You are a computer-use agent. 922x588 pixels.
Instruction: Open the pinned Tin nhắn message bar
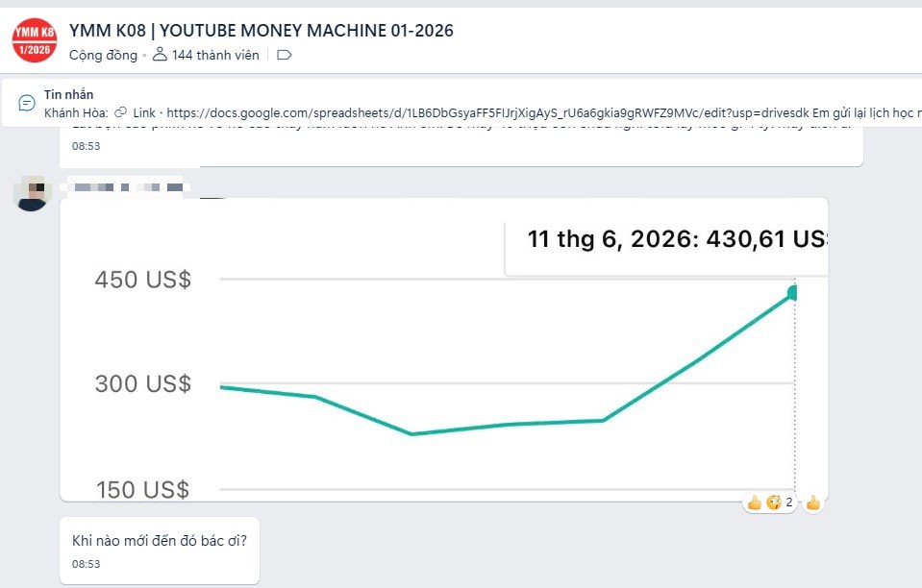(x=461, y=104)
